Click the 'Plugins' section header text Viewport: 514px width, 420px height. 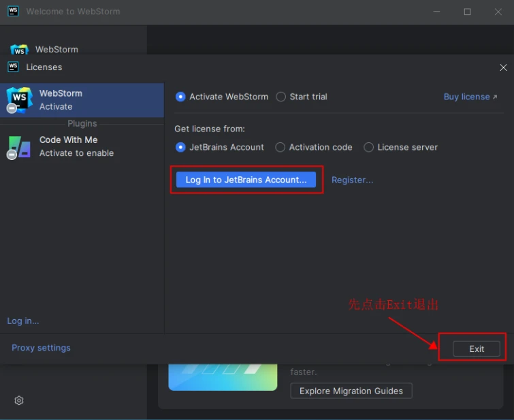coord(82,124)
